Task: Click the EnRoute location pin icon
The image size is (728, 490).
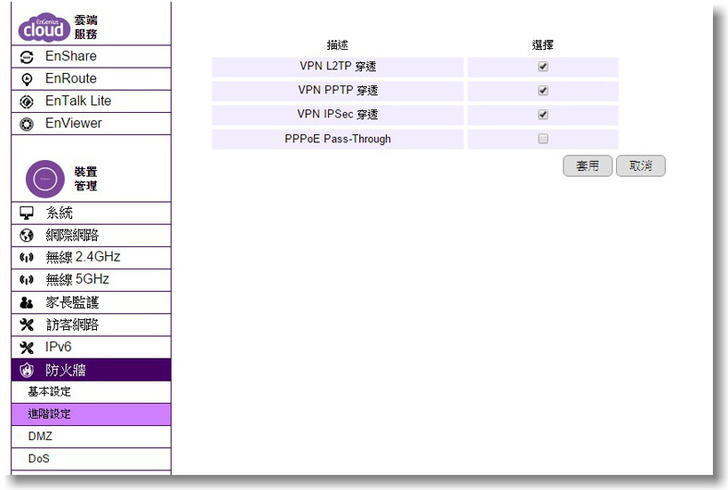Action: tap(27, 79)
